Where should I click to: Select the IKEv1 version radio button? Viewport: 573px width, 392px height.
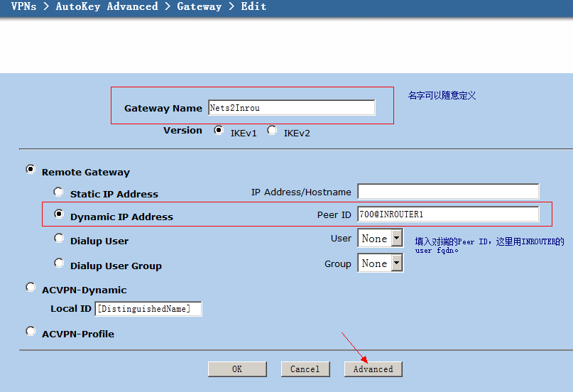[219, 131]
